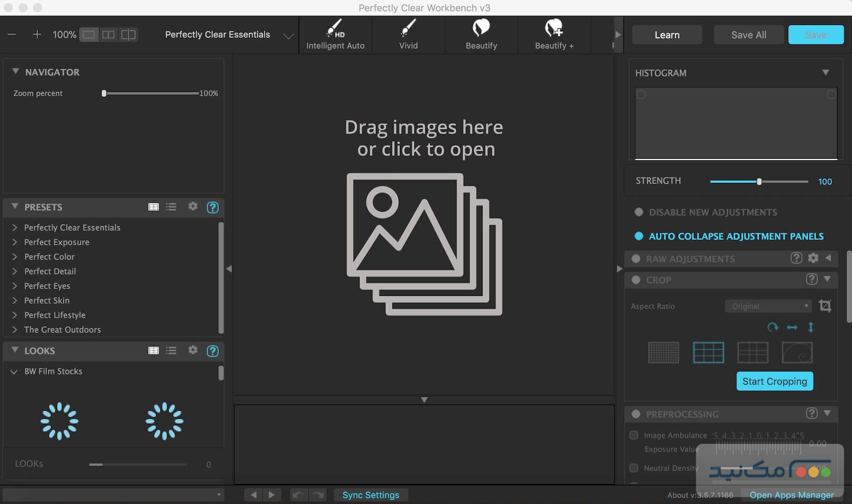Click the crop tool icon
Screen dimensions: 852x504
(x=825, y=306)
